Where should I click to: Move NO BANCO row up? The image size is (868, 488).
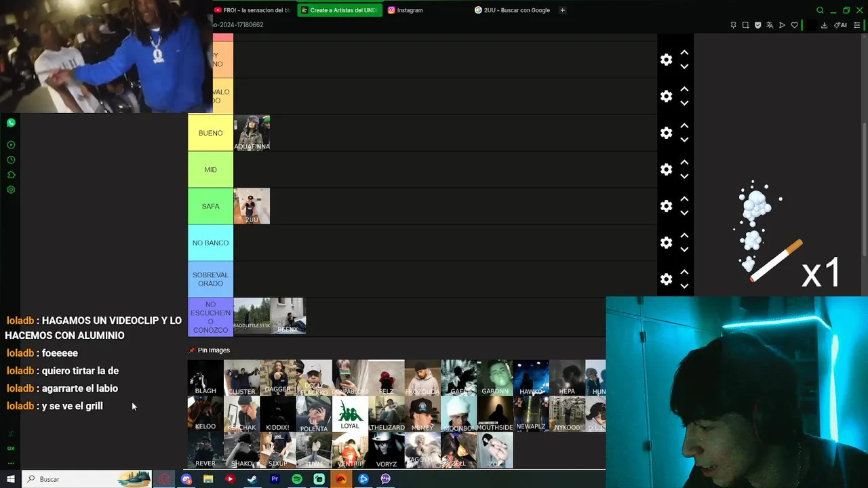click(684, 235)
